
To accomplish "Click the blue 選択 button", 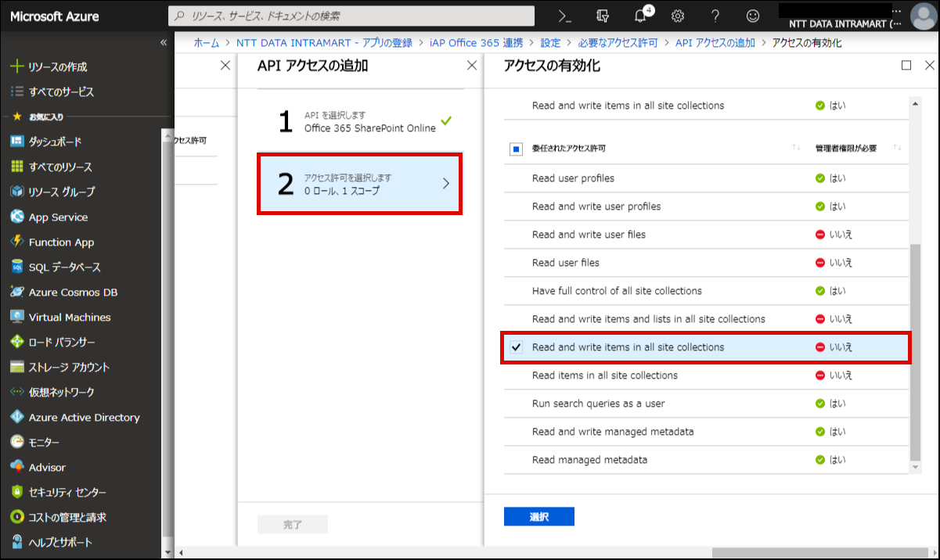I will coord(539,517).
